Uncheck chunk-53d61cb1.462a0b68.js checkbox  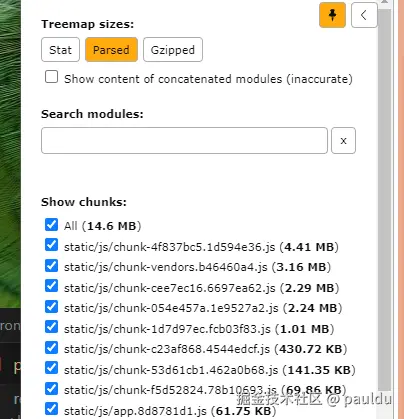click(51, 368)
